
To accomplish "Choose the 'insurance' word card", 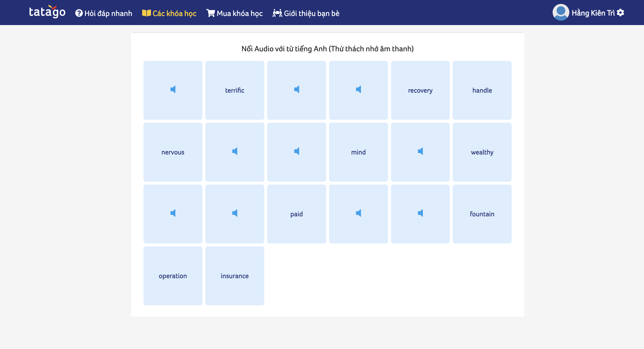I will (235, 276).
